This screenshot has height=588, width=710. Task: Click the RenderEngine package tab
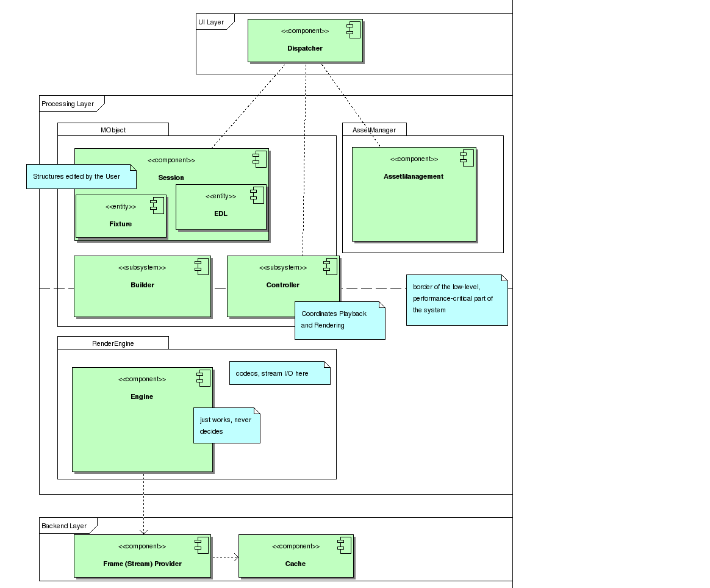click(x=113, y=343)
